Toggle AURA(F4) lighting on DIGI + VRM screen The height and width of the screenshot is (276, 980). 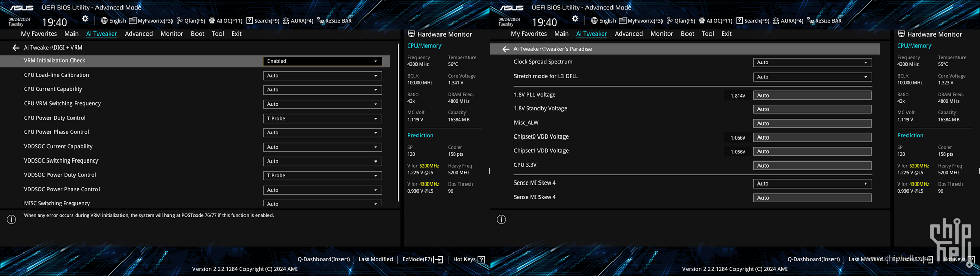(298, 21)
